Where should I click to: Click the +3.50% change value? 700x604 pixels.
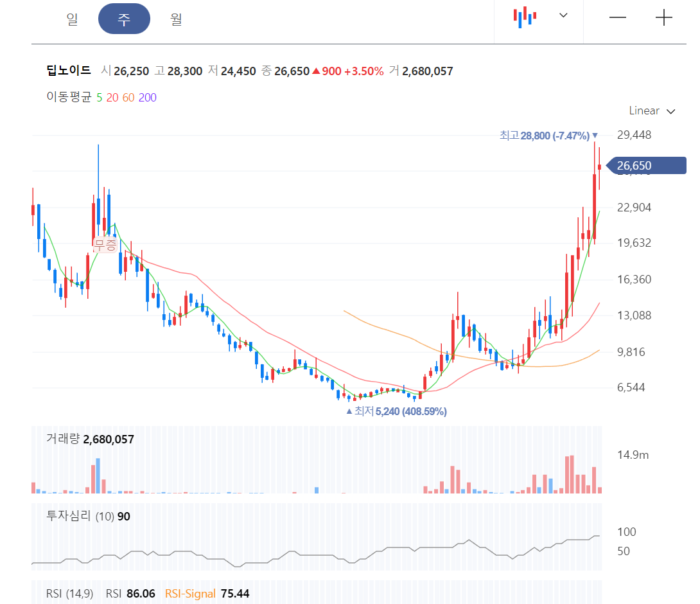click(364, 71)
